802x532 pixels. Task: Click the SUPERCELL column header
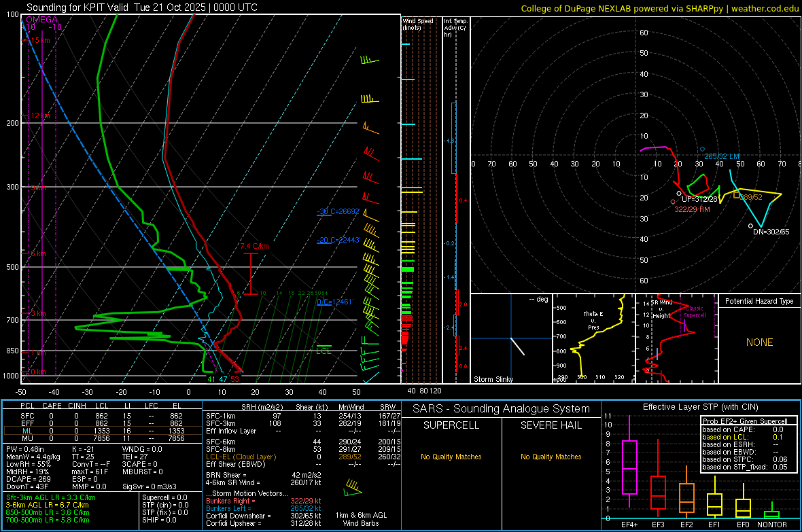click(x=451, y=425)
